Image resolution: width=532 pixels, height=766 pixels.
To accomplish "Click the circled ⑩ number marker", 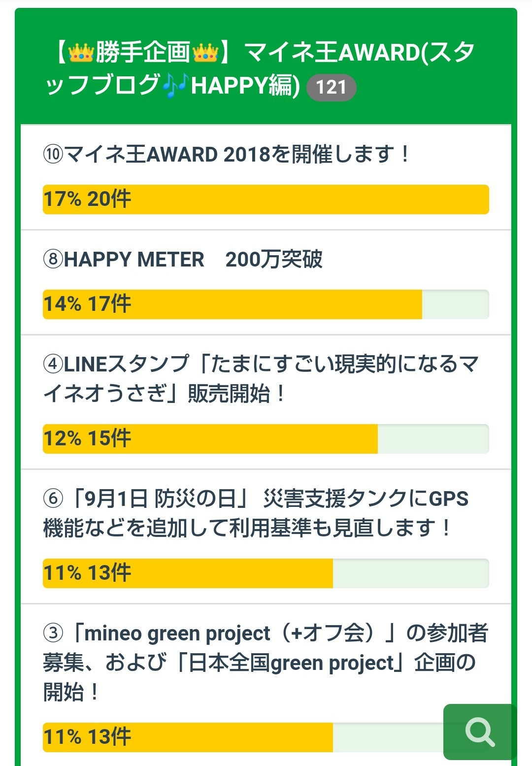I will click(x=53, y=154).
